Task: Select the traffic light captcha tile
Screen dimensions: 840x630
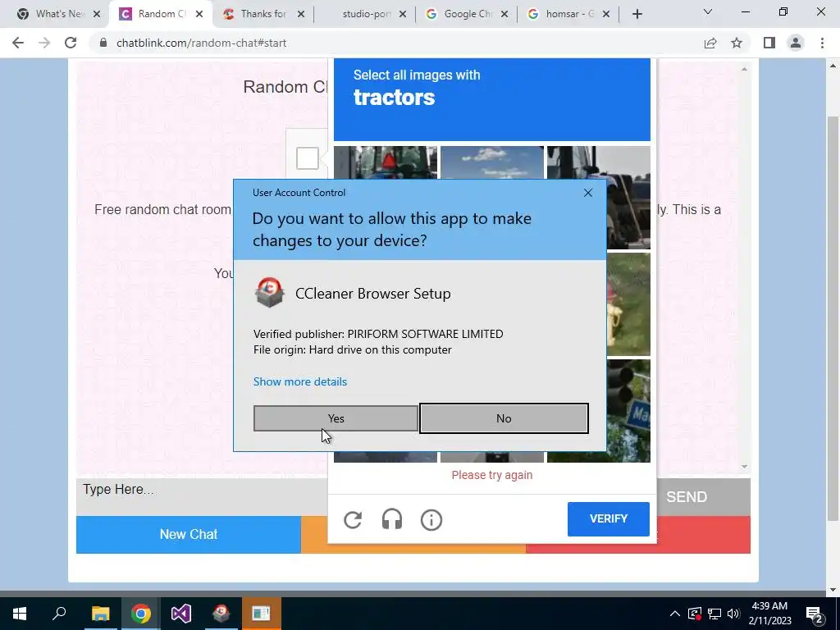Action: [628, 410]
